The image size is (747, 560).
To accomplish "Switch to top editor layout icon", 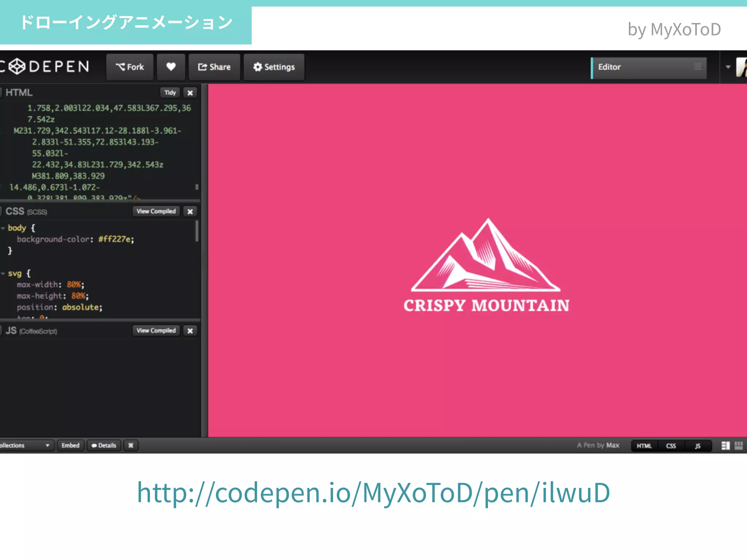I will 739,446.
